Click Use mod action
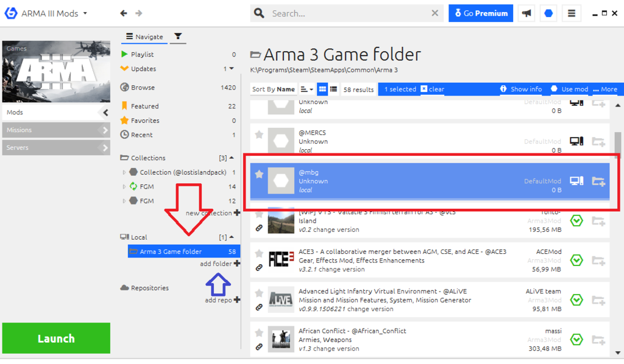Screen dimensions: 624x364 pos(570,89)
